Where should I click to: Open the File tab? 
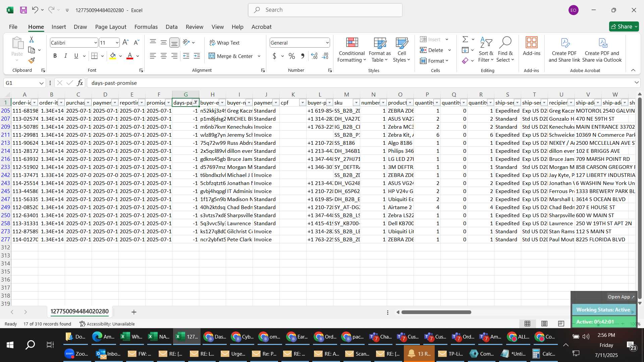pos(13,27)
